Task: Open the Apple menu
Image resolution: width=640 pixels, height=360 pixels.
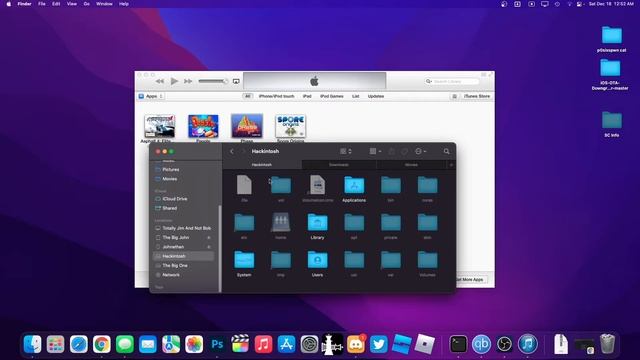Action: point(9,4)
